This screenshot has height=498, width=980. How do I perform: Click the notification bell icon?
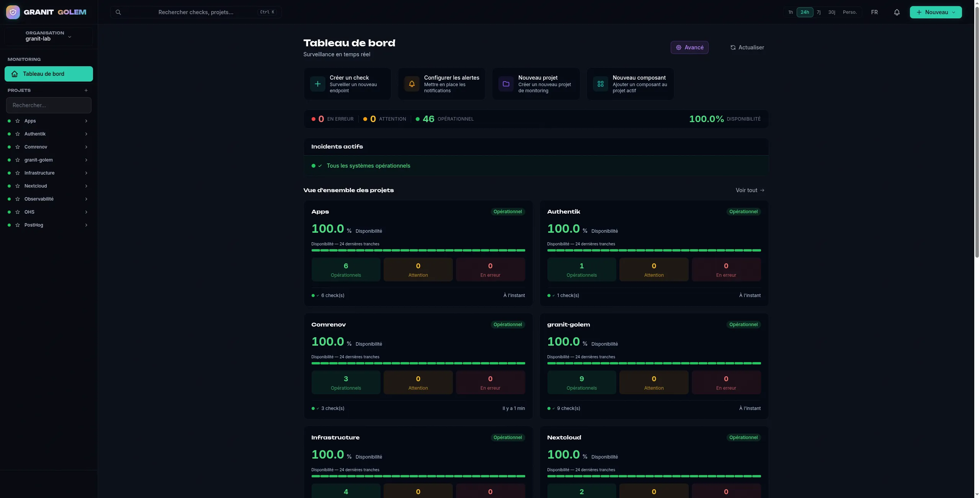click(x=897, y=12)
